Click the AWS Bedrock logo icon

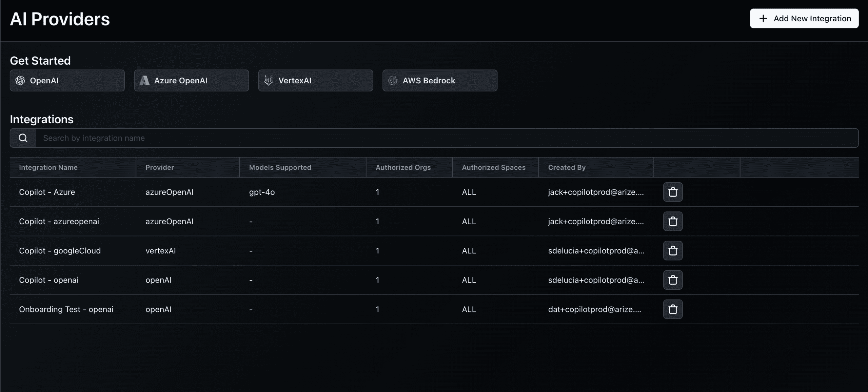[393, 80]
